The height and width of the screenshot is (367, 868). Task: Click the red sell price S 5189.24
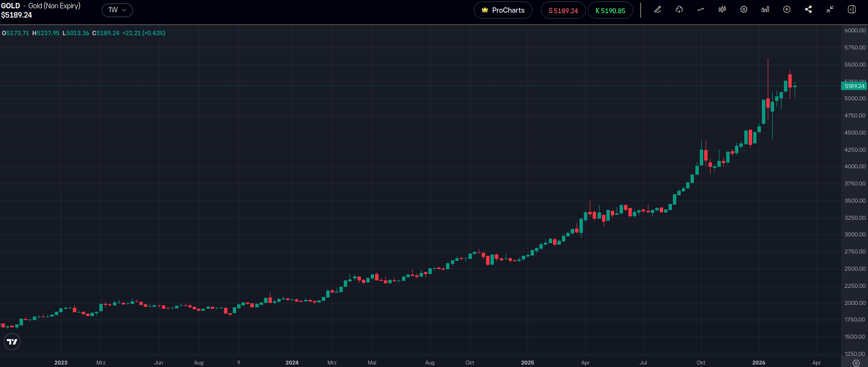(x=563, y=11)
